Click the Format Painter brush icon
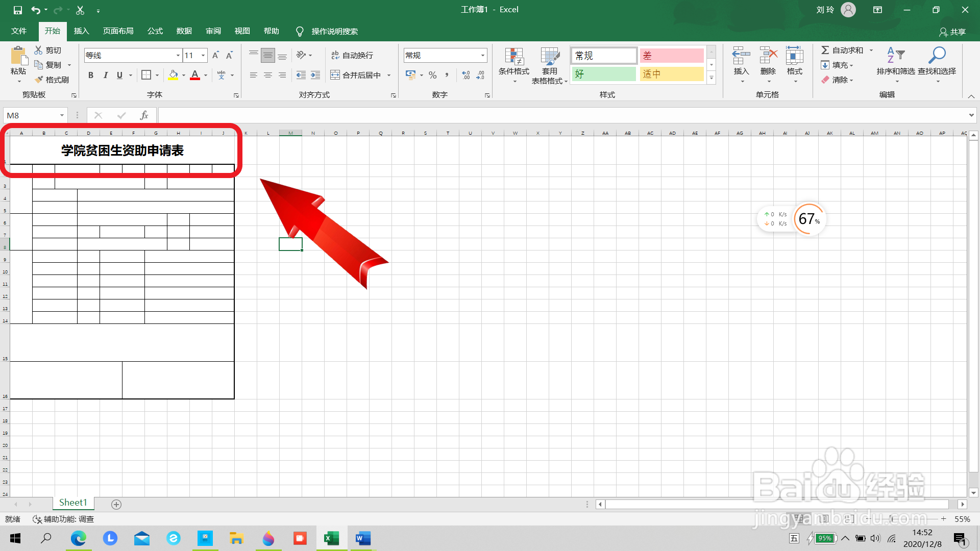Image resolution: width=980 pixels, height=551 pixels. click(39, 80)
